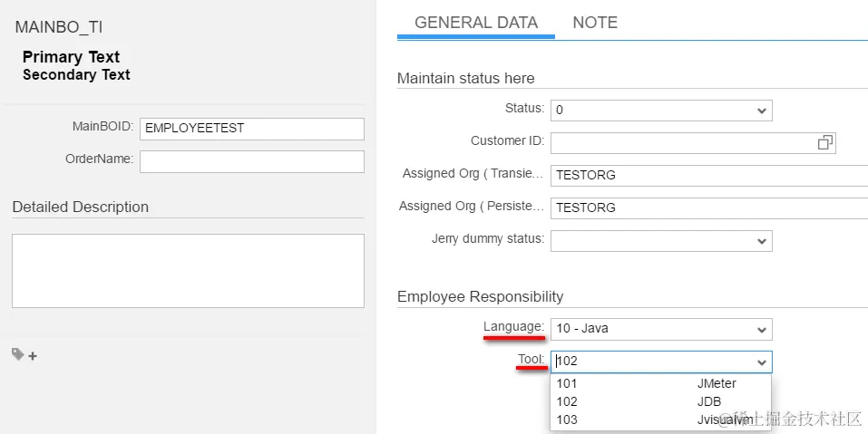Expand the Language dropdown arrow
Viewport: 868px width, 434px height.
pyautogui.click(x=761, y=329)
